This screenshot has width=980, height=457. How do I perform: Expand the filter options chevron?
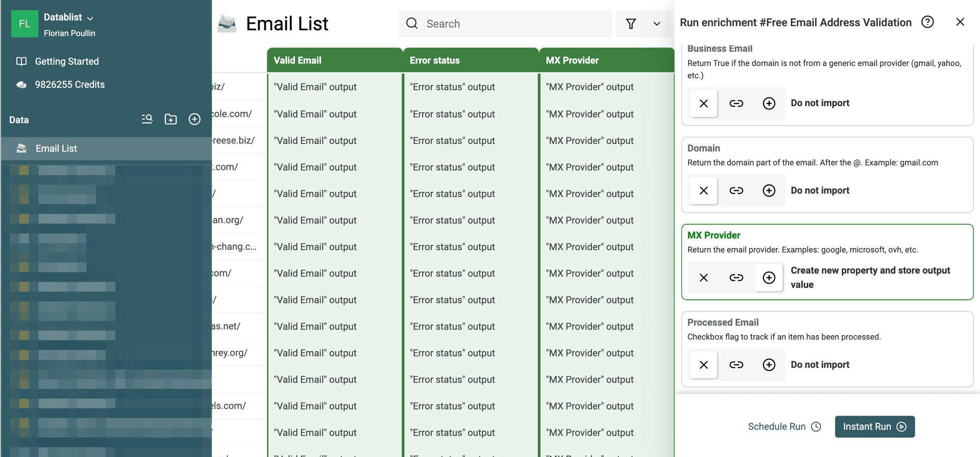(657, 23)
